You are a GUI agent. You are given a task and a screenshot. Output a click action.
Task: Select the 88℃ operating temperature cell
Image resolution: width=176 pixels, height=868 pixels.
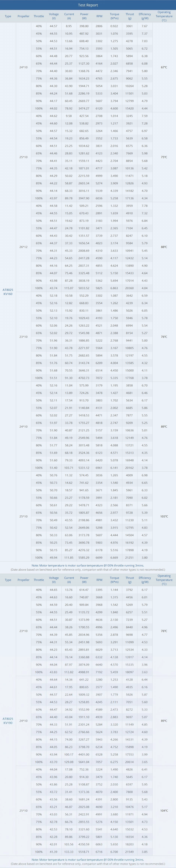pyautogui.click(x=164, y=247)
